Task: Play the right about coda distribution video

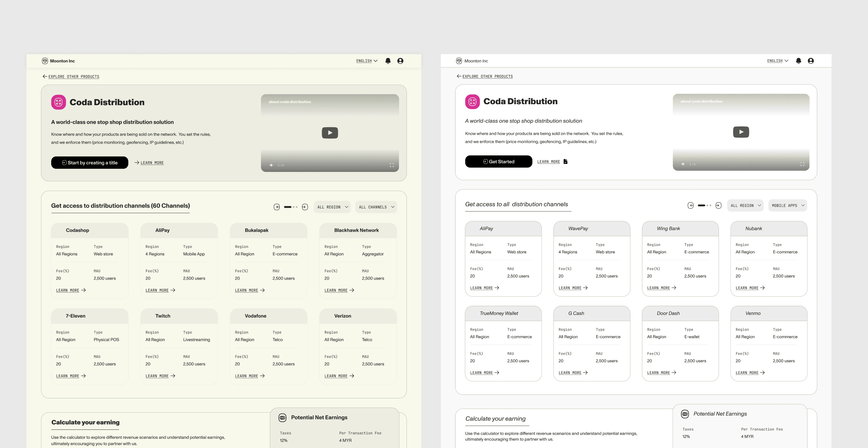Action: coord(741,132)
